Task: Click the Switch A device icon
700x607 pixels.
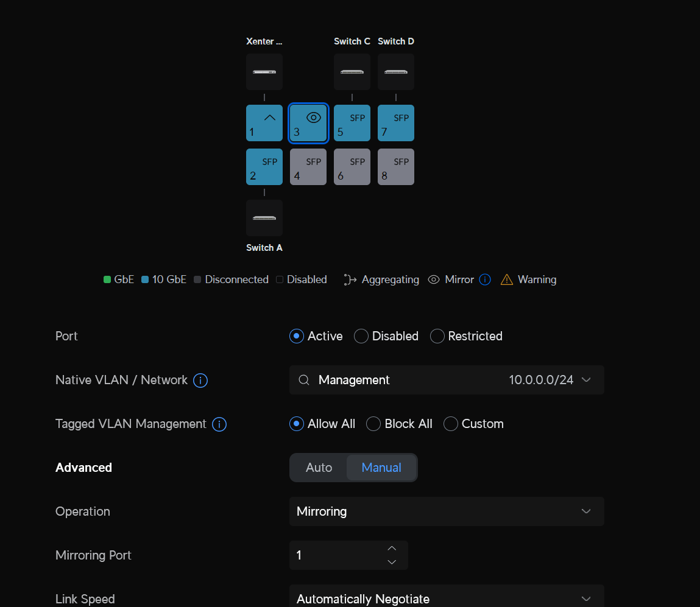Action: point(264,218)
